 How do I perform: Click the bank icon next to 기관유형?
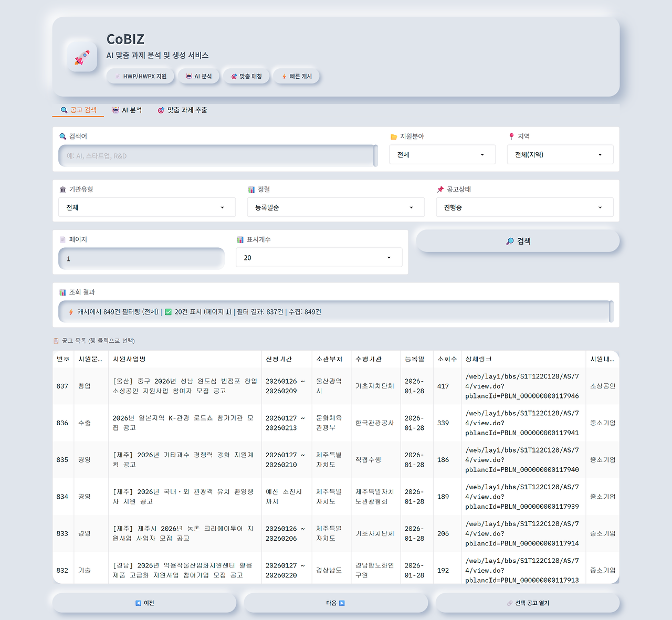tap(62, 189)
